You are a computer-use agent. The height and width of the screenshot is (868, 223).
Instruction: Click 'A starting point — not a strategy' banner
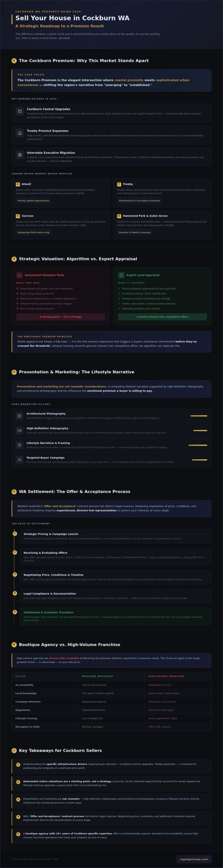[60, 317]
